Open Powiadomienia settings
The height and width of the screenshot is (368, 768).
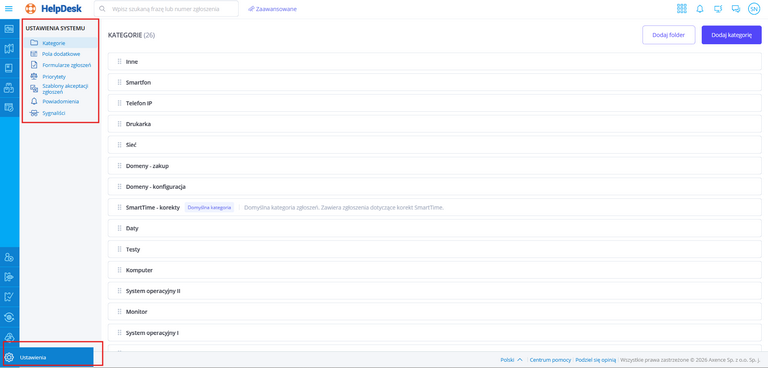[x=61, y=101]
